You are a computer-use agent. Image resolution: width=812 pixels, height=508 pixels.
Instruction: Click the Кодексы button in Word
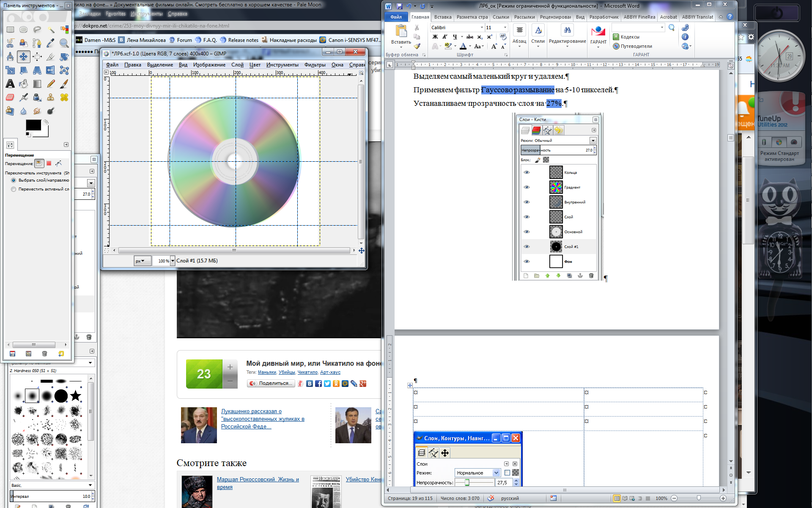[626, 37]
